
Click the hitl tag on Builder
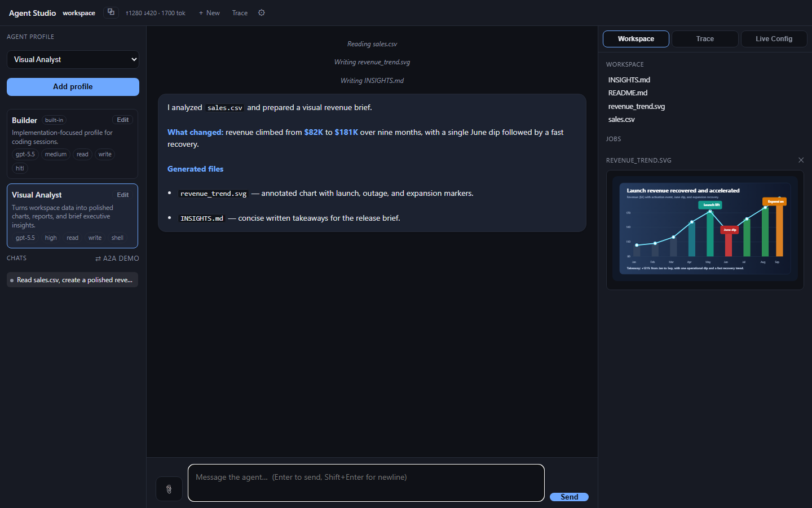click(20, 169)
